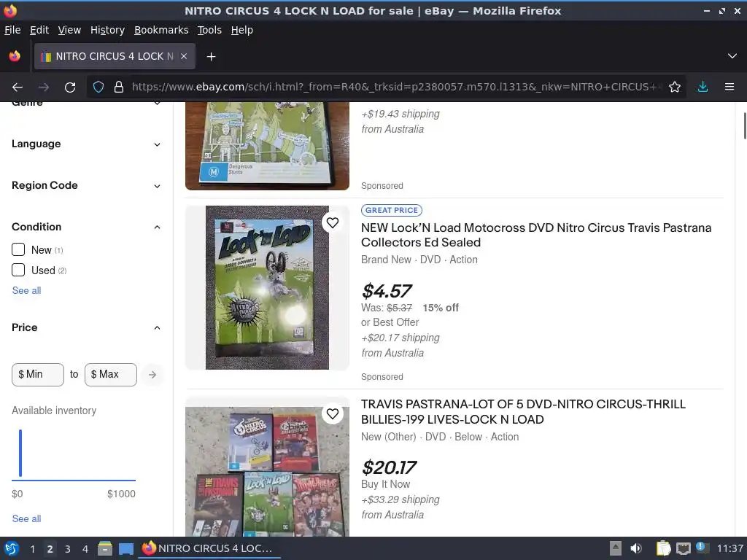Close the NITRO CIRCUS 4 LOCK tab
Screen dimensions: 747x560
(184, 56)
